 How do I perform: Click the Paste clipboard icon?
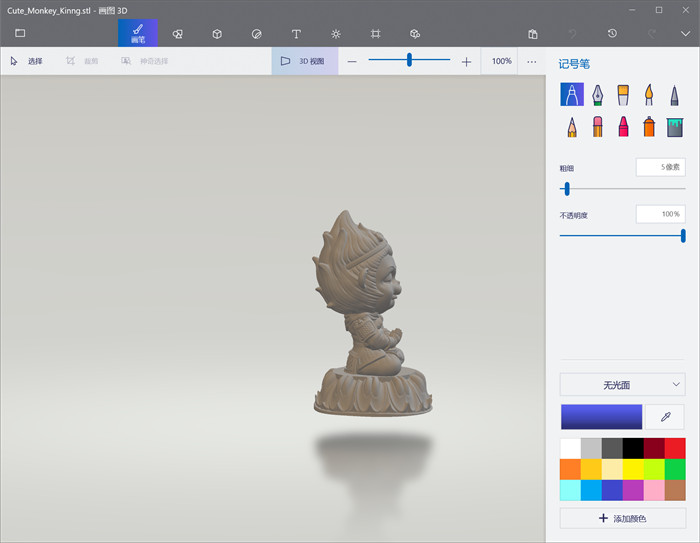tap(533, 34)
